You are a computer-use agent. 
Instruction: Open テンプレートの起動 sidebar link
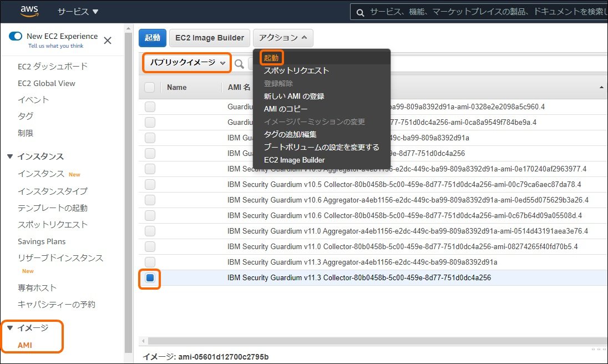pyautogui.click(x=53, y=208)
